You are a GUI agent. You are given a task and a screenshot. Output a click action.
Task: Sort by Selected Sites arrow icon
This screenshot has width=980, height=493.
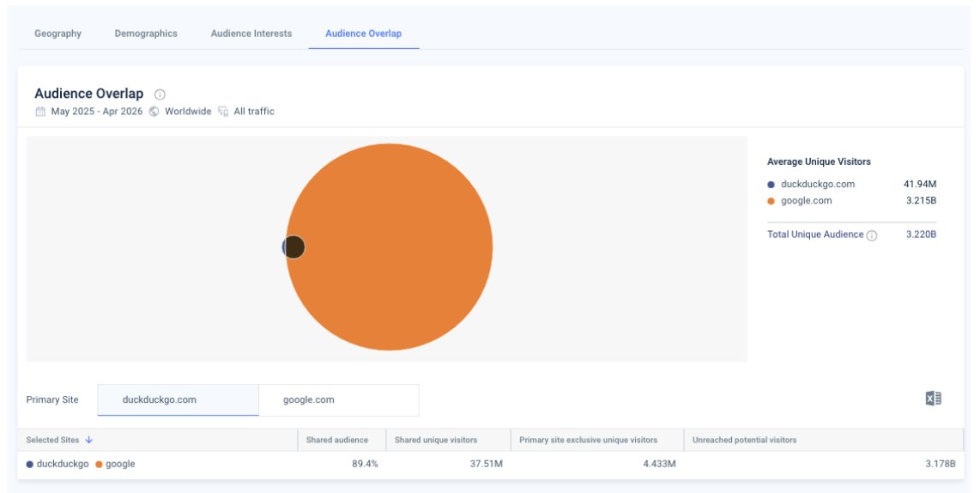(x=88, y=440)
